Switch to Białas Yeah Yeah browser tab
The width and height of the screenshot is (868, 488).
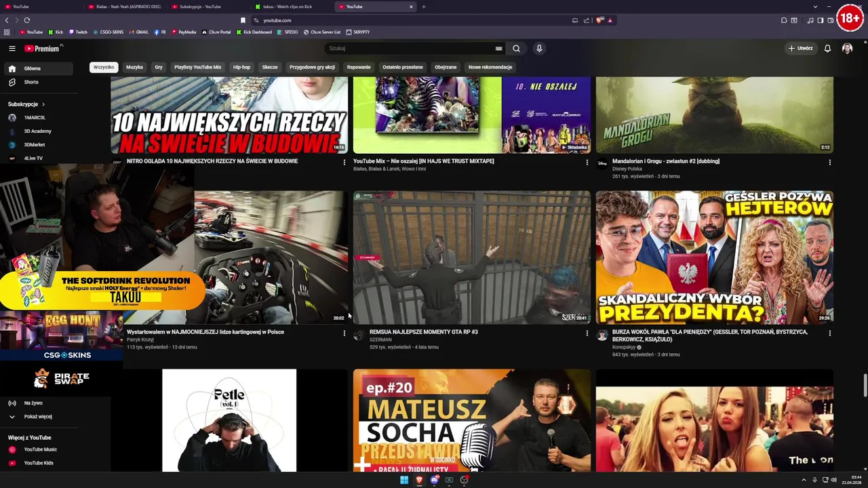pyautogui.click(x=124, y=7)
